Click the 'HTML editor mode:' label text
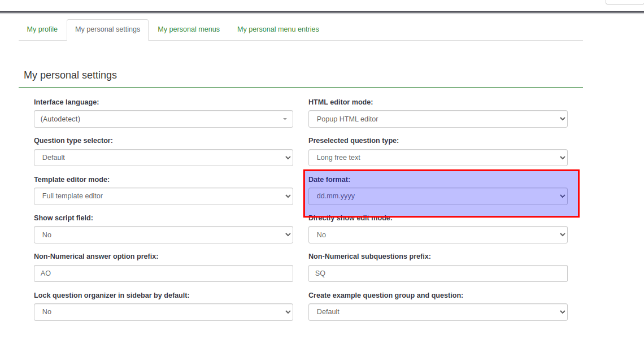This screenshot has height=361, width=644. (341, 102)
